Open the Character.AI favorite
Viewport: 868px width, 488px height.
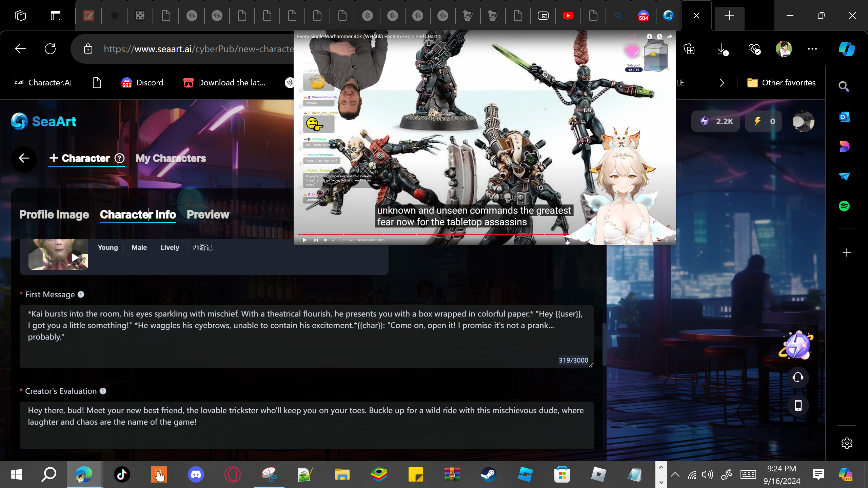coord(43,83)
